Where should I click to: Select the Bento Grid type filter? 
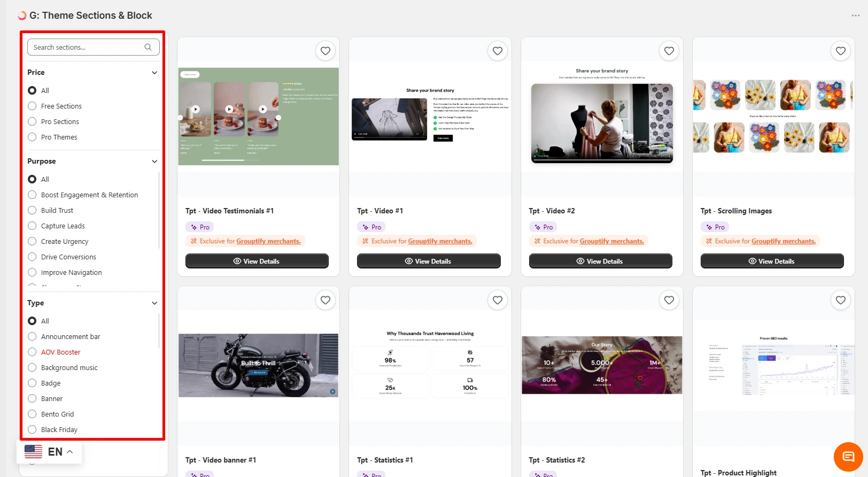[32, 414]
